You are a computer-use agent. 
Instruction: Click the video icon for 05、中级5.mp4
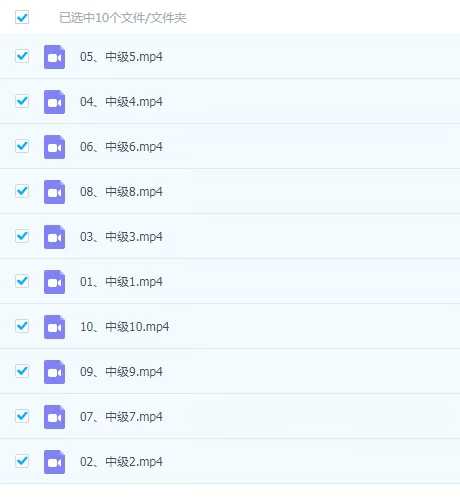(54, 57)
